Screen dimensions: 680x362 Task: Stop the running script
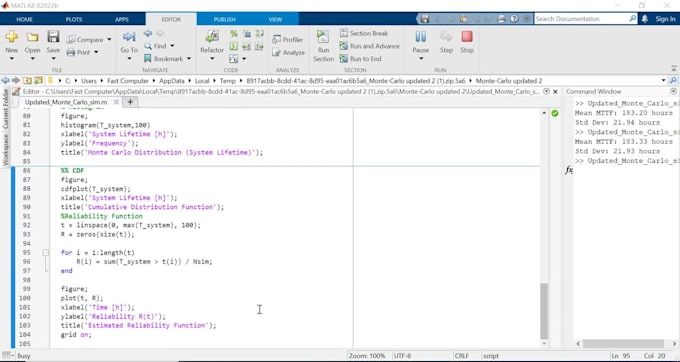467,42
